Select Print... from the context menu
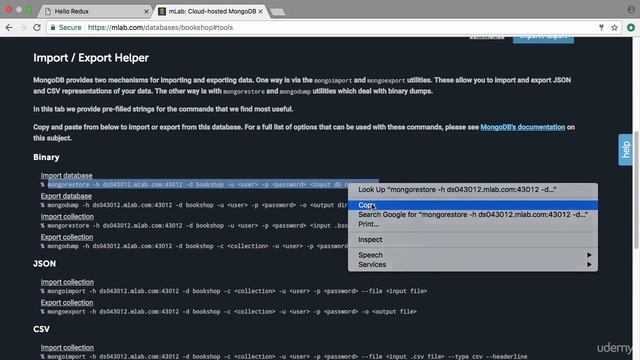 (473, 224)
